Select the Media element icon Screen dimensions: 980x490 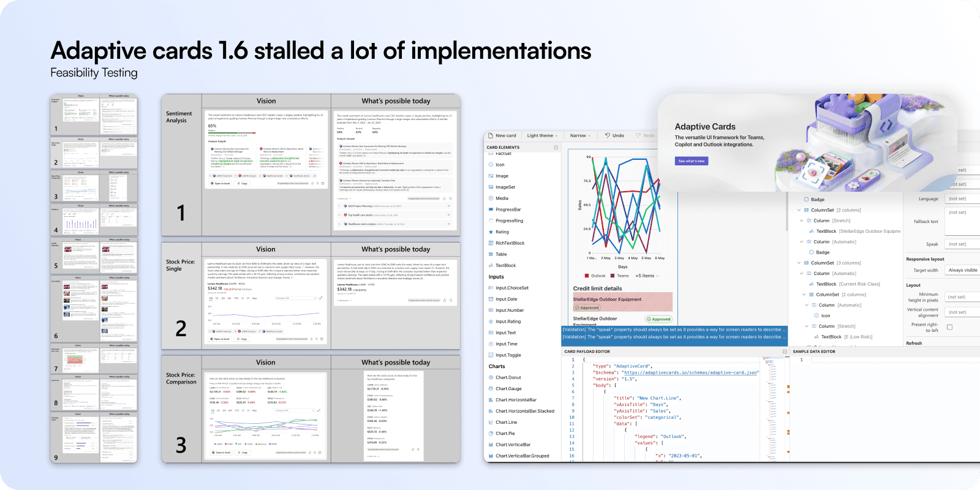tap(491, 198)
